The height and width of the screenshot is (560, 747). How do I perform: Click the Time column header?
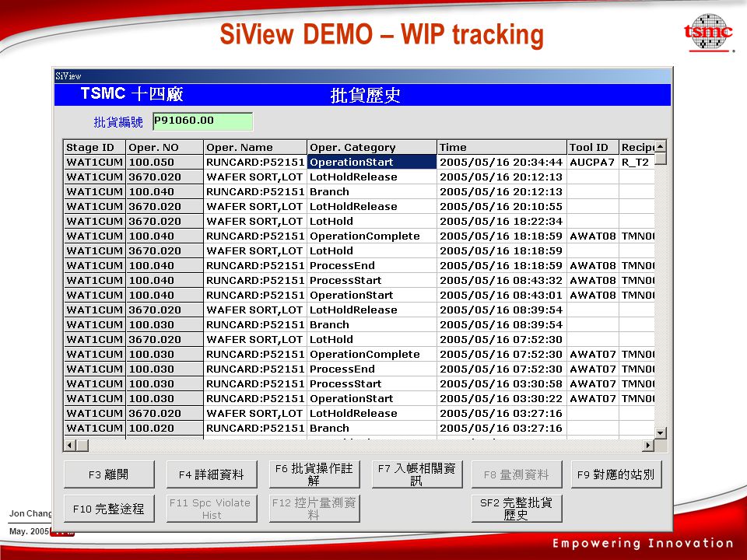[x=502, y=147]
